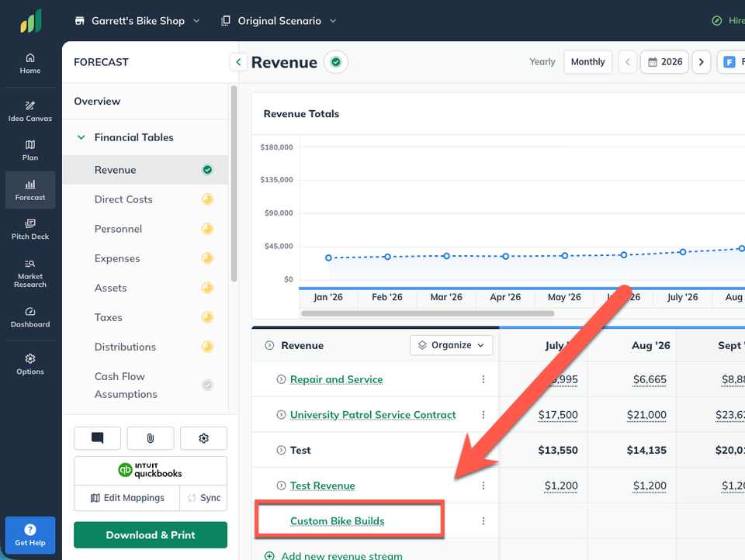The image size is (745, 560).
Task: Open Market Research
Action: [30, 274]
